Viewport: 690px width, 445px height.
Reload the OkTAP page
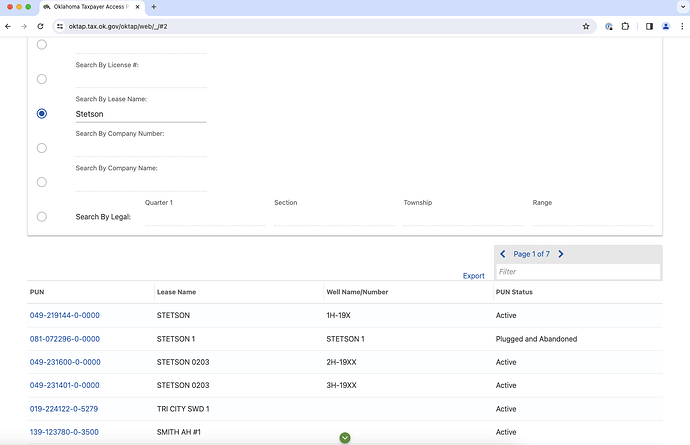click(x=40, y=26)
